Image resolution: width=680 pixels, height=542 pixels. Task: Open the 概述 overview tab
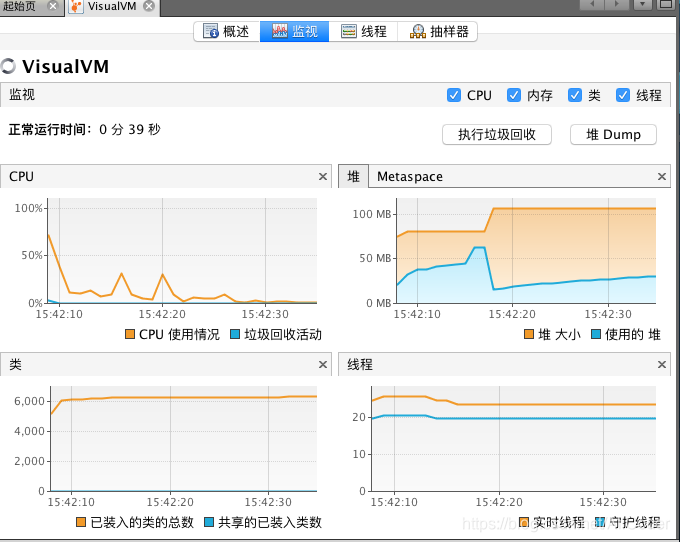point(226,32)
